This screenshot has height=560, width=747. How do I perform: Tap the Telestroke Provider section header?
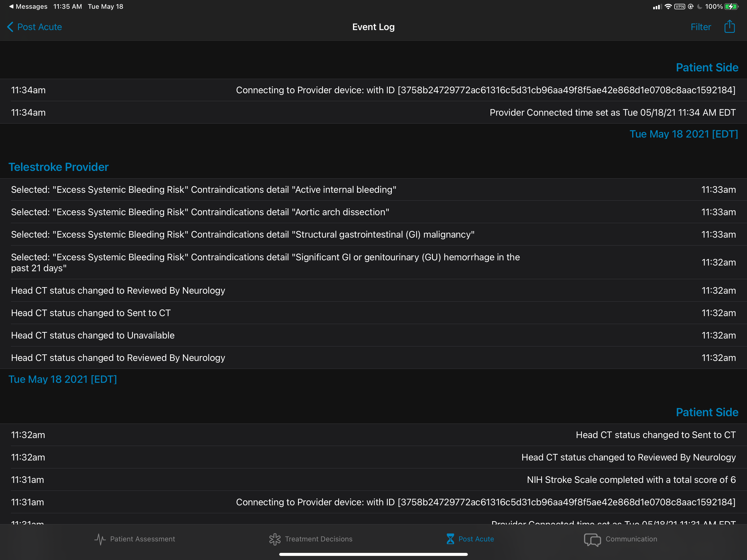59,167
